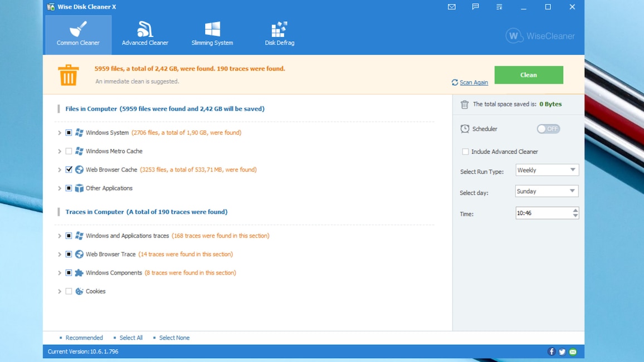Uncheck the Web Browser Cache checkbox
Image resolution: width=644 pixels, height=362 pixels.
coord(69,169)
